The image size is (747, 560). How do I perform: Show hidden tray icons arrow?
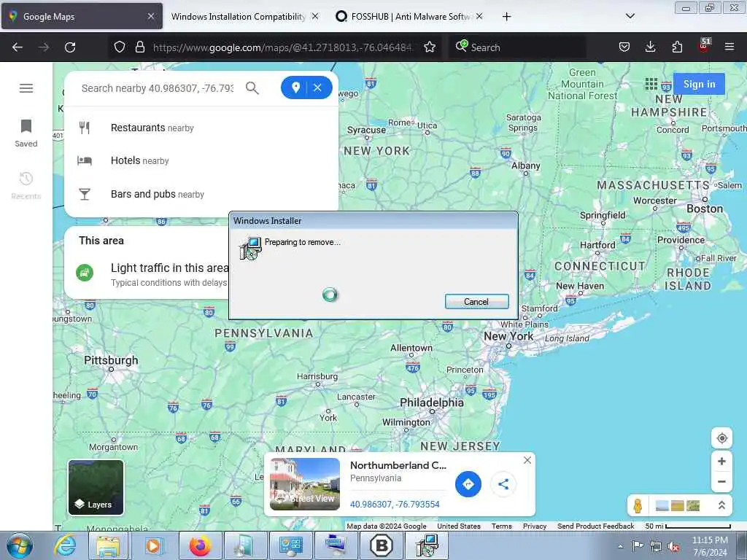tap(620, 546)
